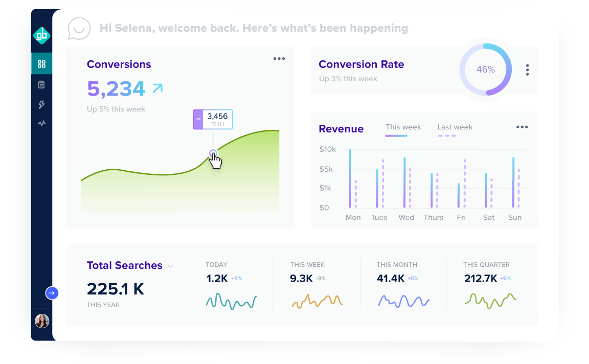
Task: Select the lightning bolt sidebar icon
Action: (x=41, y=104)
